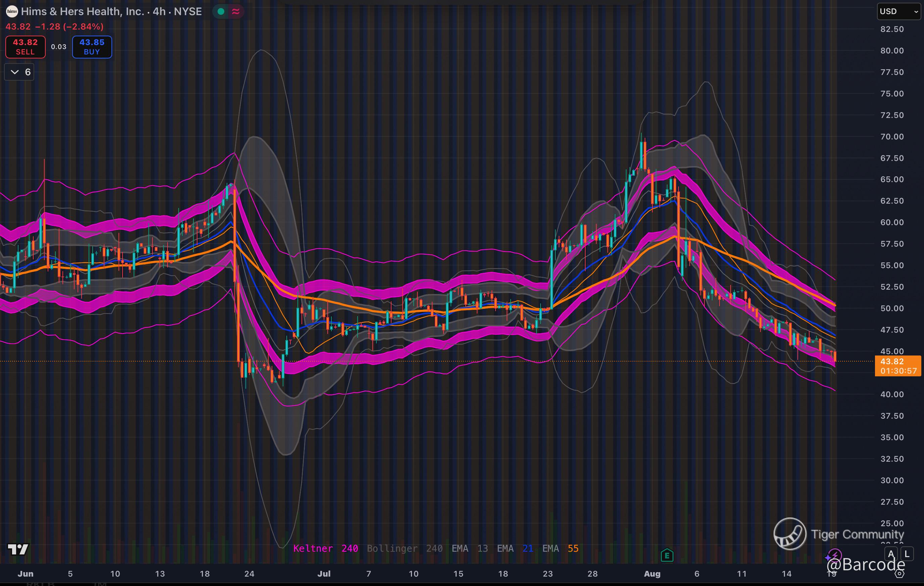
Task: Click the purple lightning bolt icon
Action: pyautogui.click(x=835, y=555)
